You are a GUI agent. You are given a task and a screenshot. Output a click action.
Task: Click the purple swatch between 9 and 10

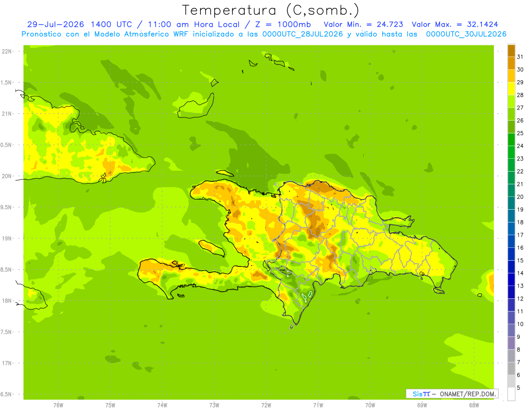tap(511, 330)
